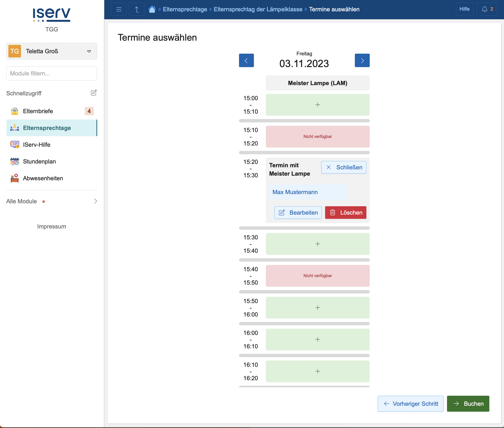The image size is (504, 428).
Task: Click the Löschen button
Action: coord(345,213)
